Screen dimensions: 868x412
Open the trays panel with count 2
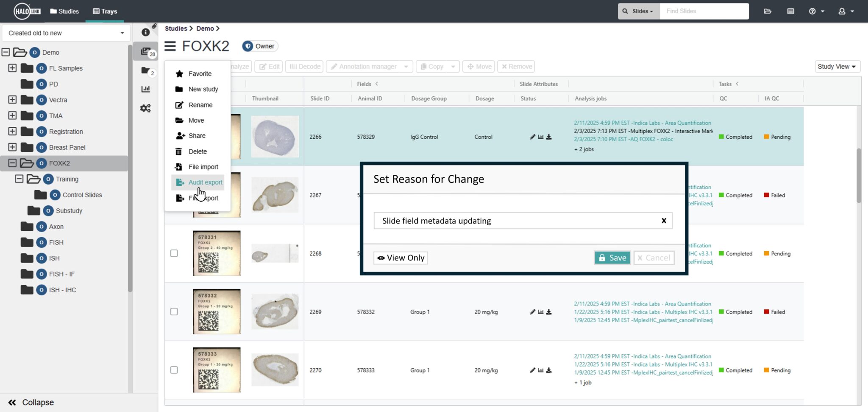tap(146, 70)
